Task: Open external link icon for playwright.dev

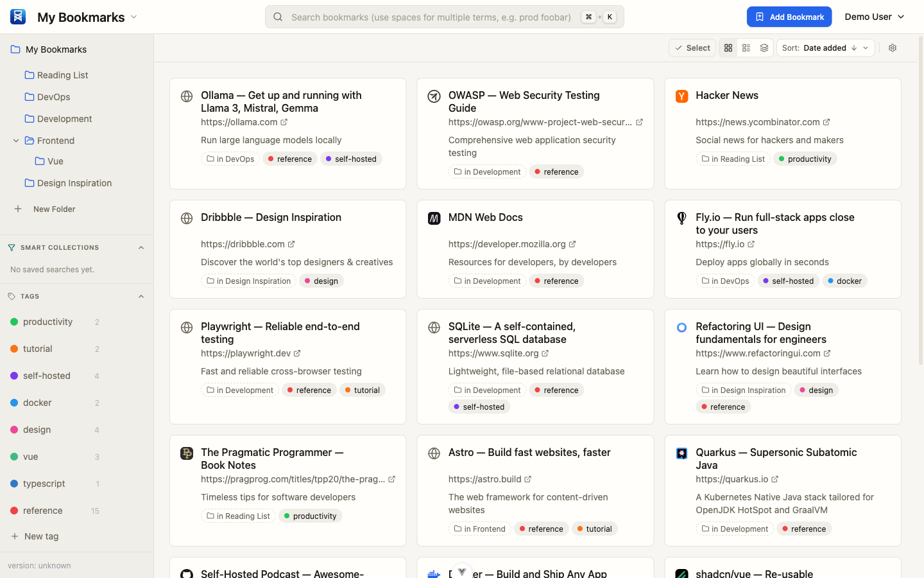Action: click(x=297, y=353)
